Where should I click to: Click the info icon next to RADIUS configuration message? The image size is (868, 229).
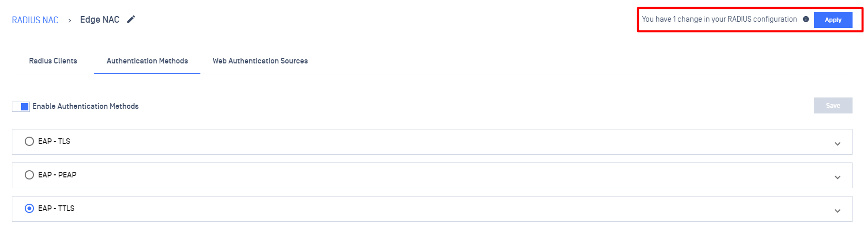coord(806,20)
